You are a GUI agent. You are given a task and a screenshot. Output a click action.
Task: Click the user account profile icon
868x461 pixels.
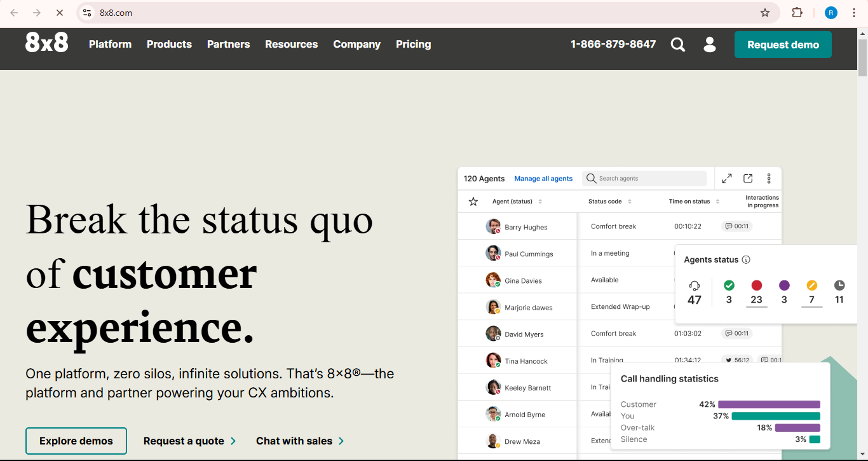click(x=710, y=45)
